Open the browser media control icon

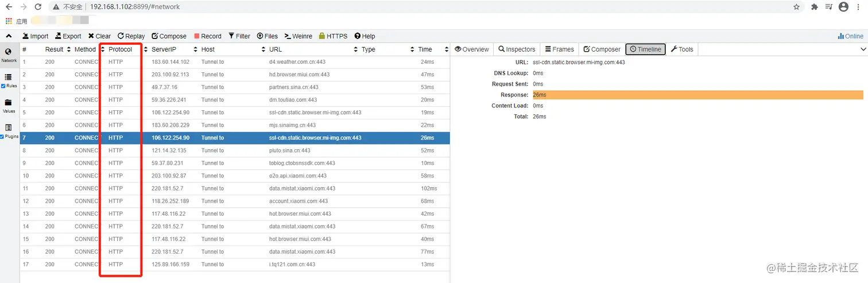(x=829, y=7)
